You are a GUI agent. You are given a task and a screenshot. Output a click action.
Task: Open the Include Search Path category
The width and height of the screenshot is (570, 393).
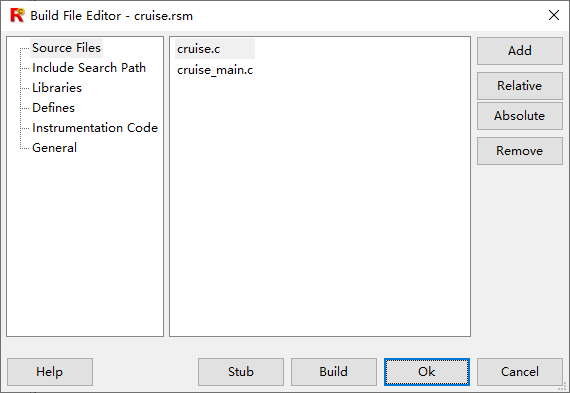(x=89, y=68)
